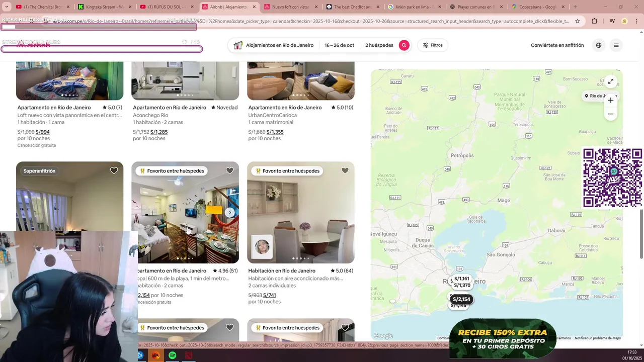
Task: Click Conviértete en anfitrión link
Action: coord(557,45)
